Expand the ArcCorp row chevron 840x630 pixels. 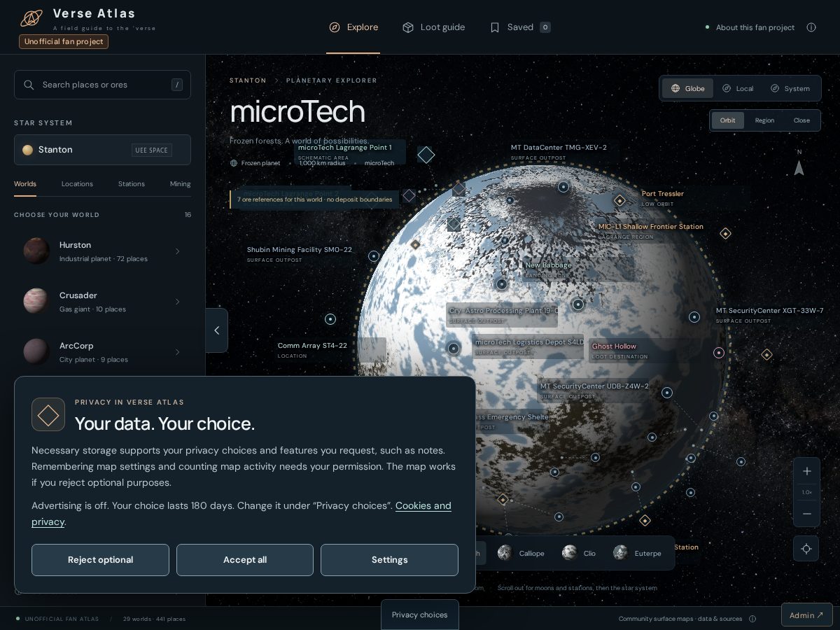177,352
